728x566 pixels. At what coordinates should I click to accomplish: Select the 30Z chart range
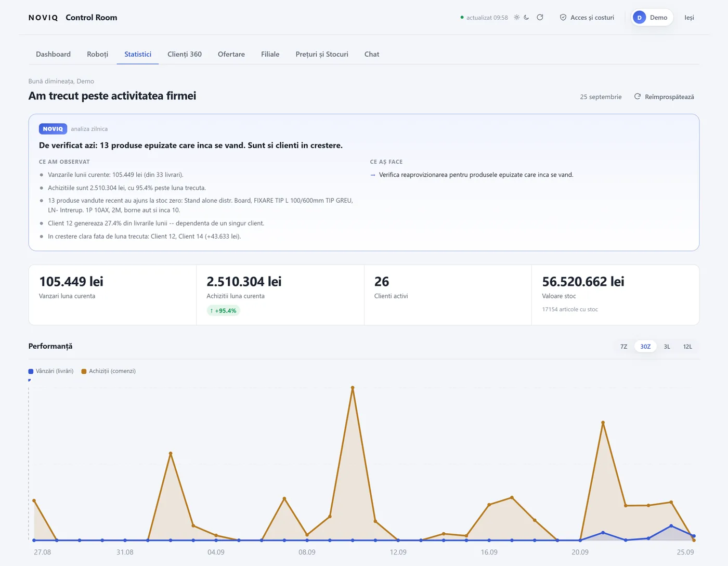click(x=645, y=347)
